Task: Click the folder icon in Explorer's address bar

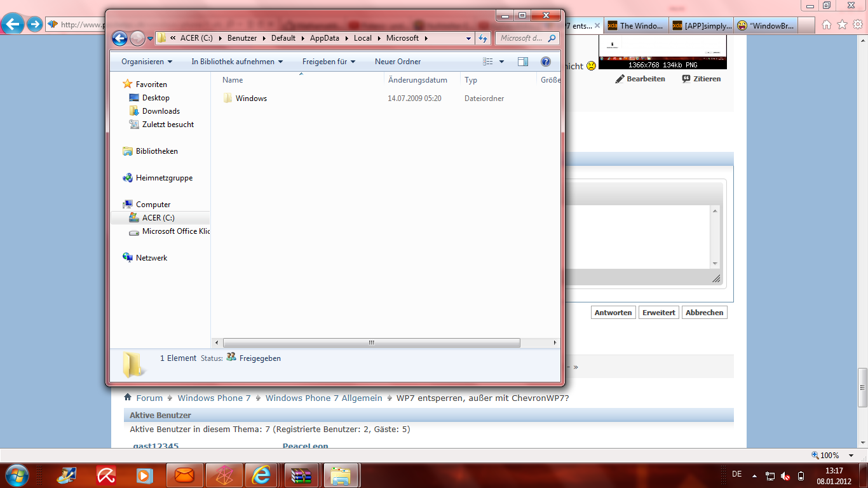Action: pos(162,38)
